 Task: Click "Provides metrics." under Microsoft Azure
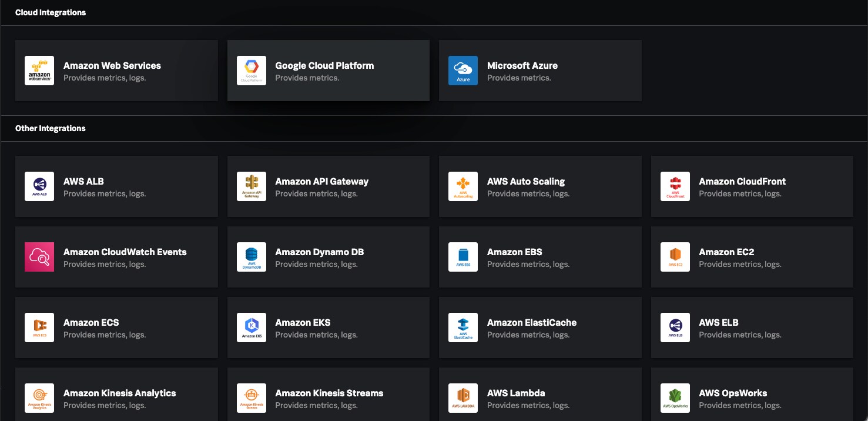[x=519, y=78]
